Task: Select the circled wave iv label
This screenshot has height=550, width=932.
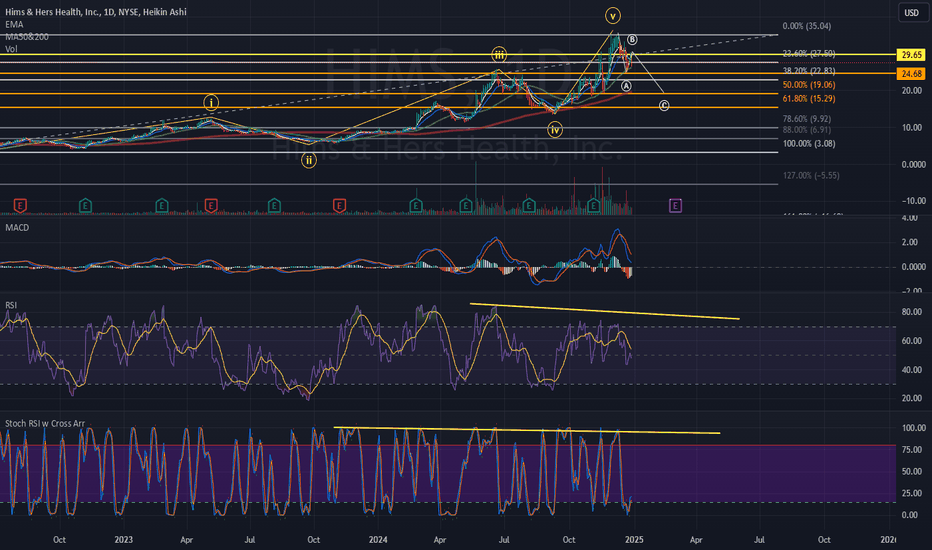Action: pos(555,130)
